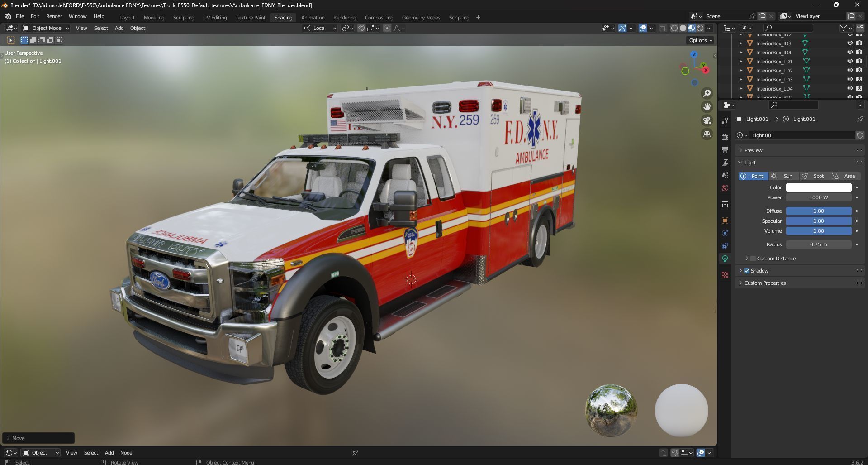The image size is (868, 465).
Task: Open the Object Data (light bulb) properties tab
Action: click(725, 259)
